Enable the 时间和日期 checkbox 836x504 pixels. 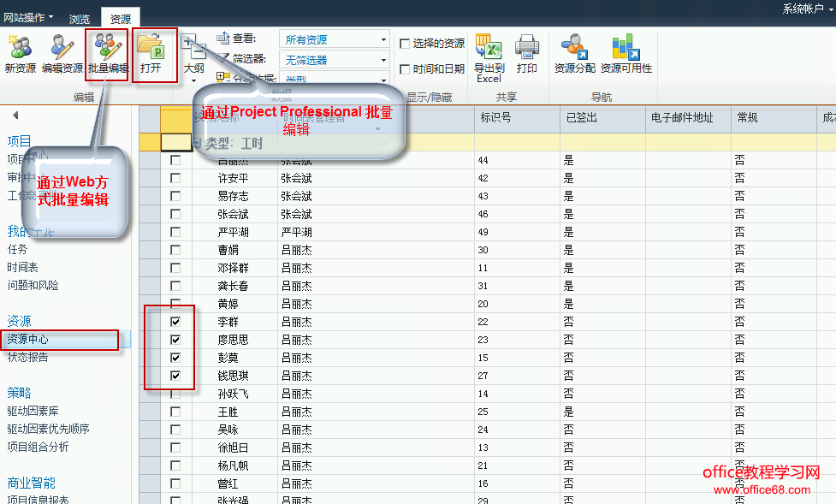point(405,69)
